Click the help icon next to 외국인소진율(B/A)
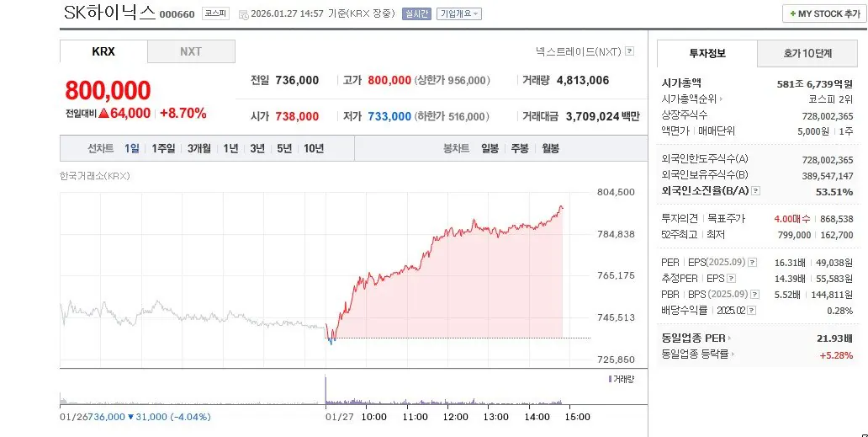Viewport: 868px width, 437px height. (754, 191)
